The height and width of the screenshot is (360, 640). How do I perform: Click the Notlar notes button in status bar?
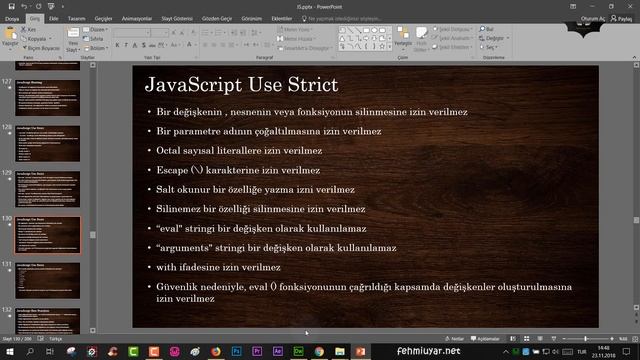(454, 339)
